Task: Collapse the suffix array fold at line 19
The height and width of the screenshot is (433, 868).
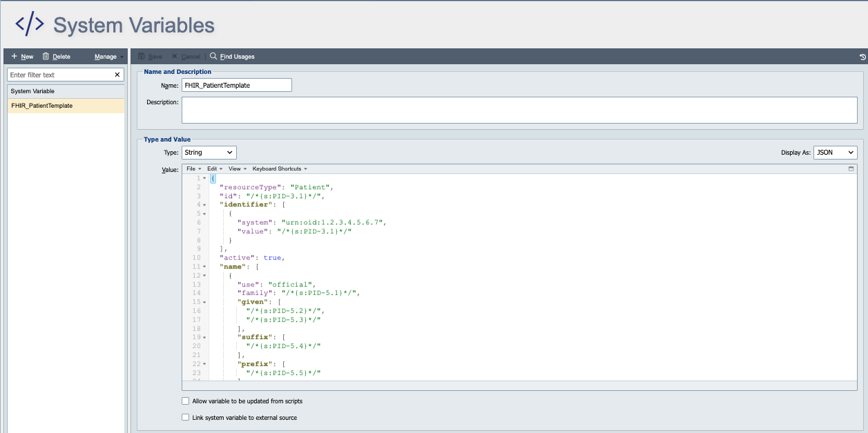Action: coord(204,337)
